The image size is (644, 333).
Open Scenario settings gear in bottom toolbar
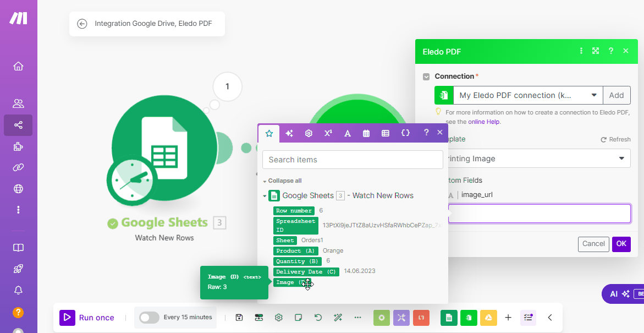[278, 318]
